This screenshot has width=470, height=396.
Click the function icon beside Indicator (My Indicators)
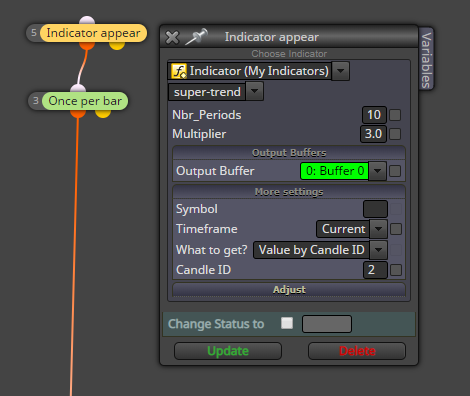(179, 71)
